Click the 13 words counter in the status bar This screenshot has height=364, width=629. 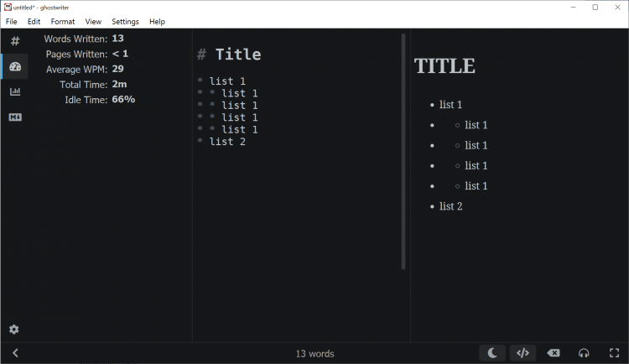[314, 353]
